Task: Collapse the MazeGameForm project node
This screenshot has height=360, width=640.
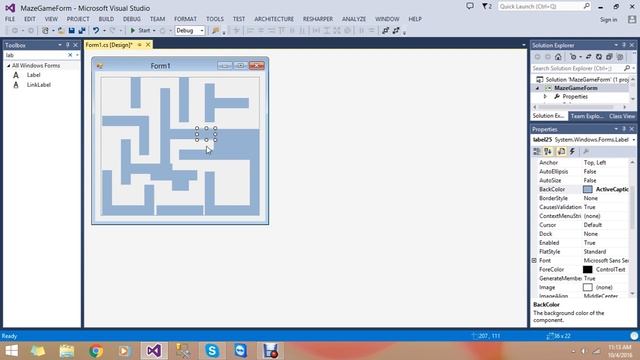Action: pyautogui.click(x=538, y=88)
